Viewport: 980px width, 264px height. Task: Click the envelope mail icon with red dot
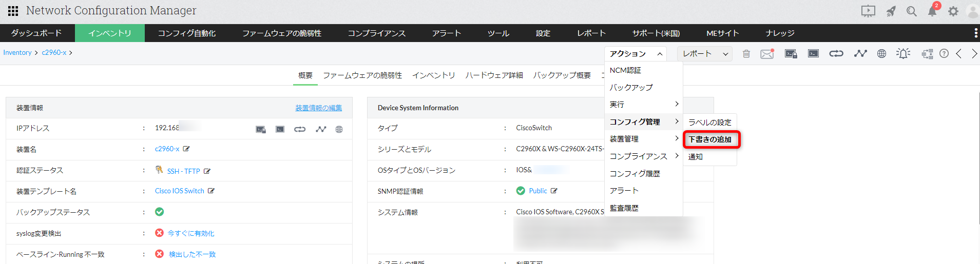tap(767, 54)
